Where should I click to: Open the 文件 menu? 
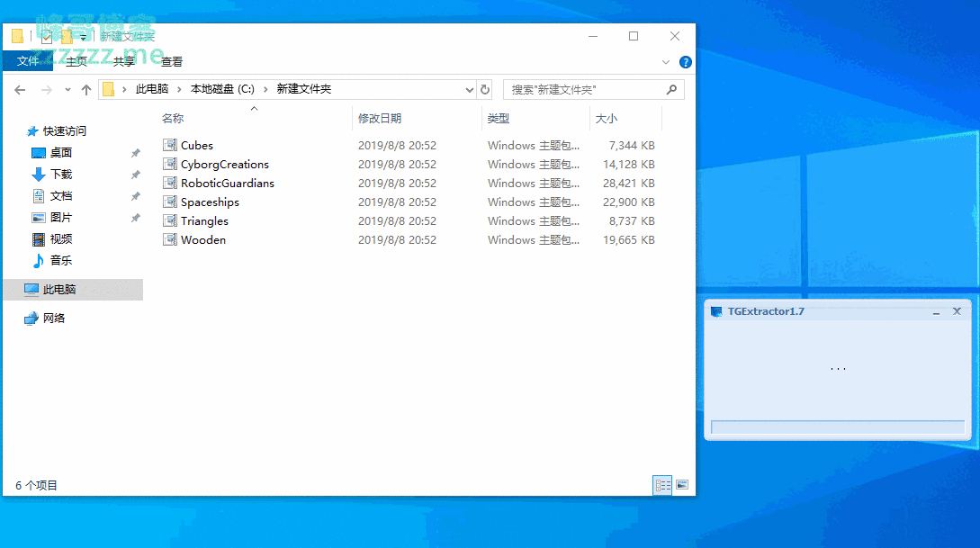pyautogui.click(x=28, y=61)
